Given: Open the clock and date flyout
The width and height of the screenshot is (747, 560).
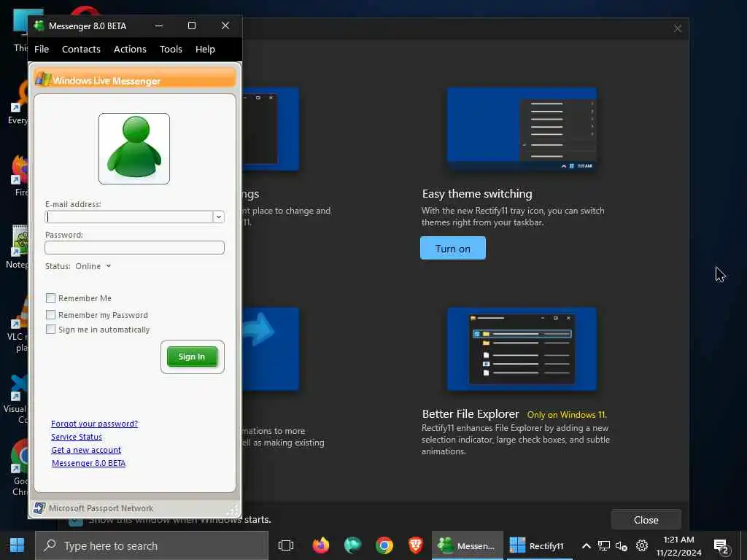Looking at the screenshot, I should (x=678, y=545).
